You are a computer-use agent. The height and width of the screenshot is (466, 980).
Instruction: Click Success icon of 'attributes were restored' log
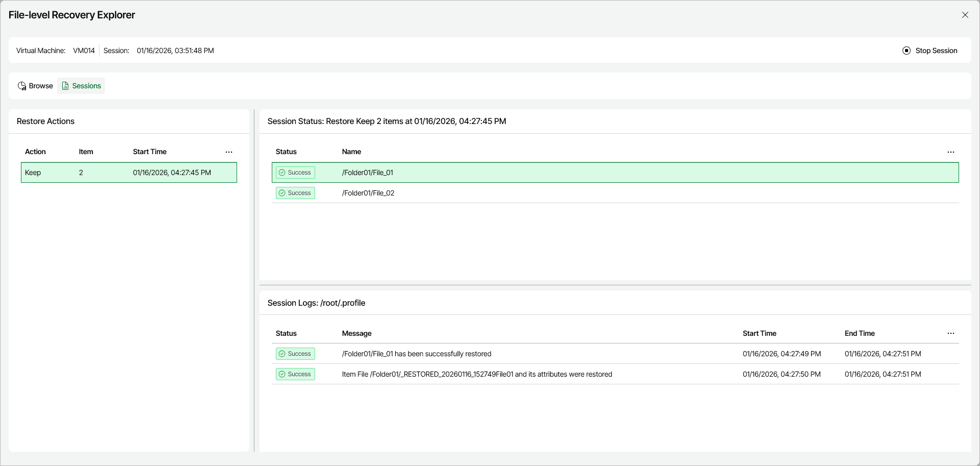(282, 374)
